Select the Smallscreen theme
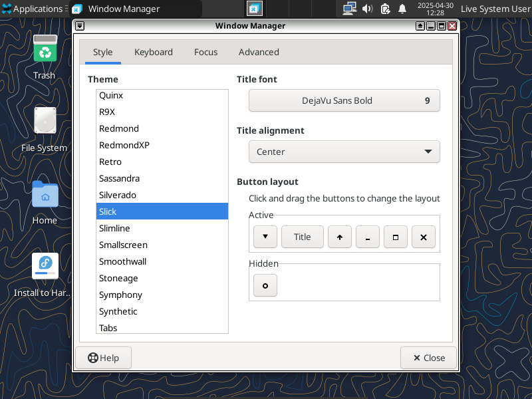Image resolution: width=532 pixels, height=399 pixels. coord(162,245)
